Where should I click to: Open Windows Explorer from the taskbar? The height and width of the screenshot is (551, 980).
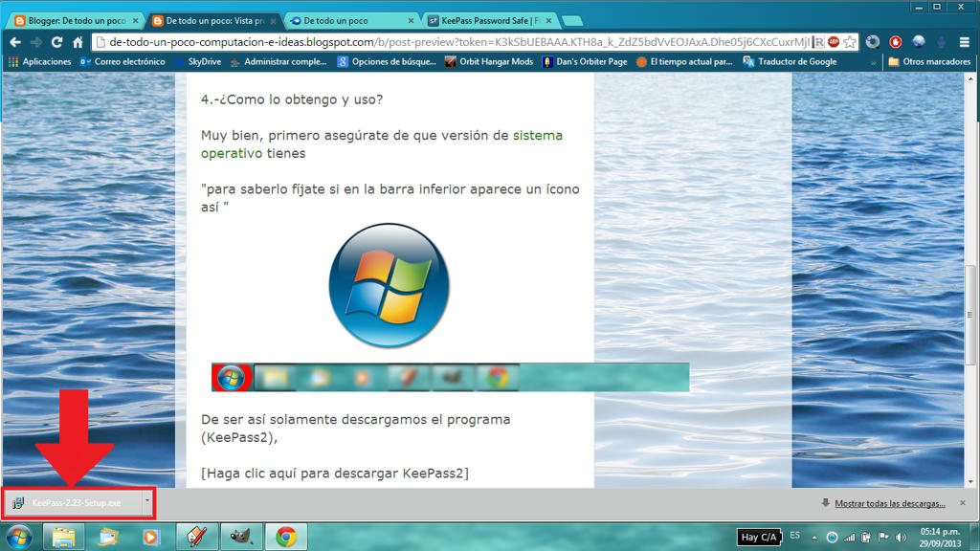pos(63,537)
